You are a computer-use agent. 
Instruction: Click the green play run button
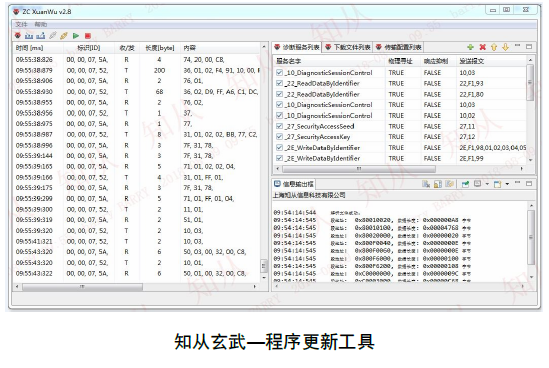pyautogui.click(x=76, y=36)
